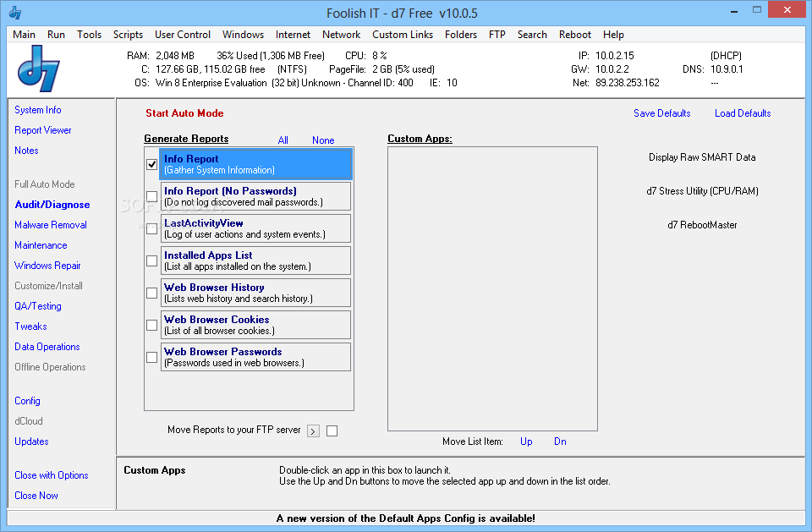Open the Tools menu
The width and height of the screenshot is (812, 532).
pyautogui.click(x=89, y=35)
